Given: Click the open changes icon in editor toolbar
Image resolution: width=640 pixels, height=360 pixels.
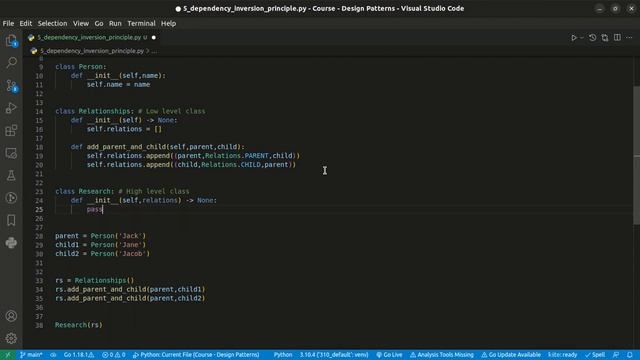Looking at the screenshot, I should tap(604, 38).
